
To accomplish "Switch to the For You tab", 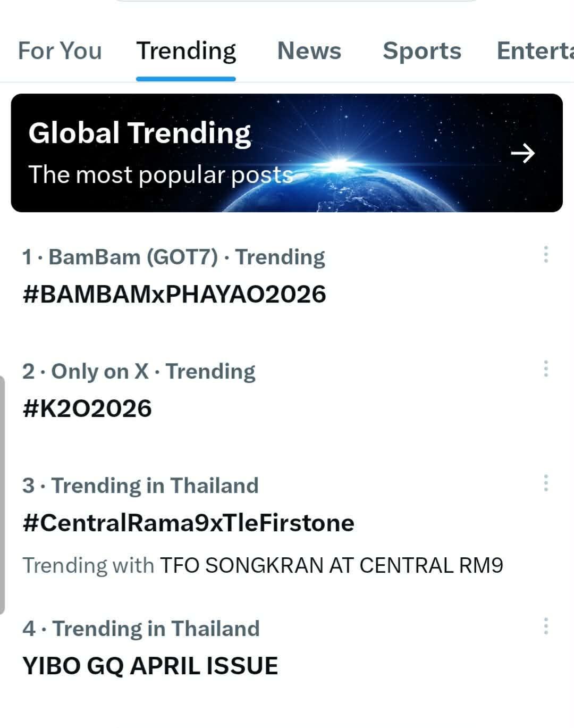I will (60, 51).
